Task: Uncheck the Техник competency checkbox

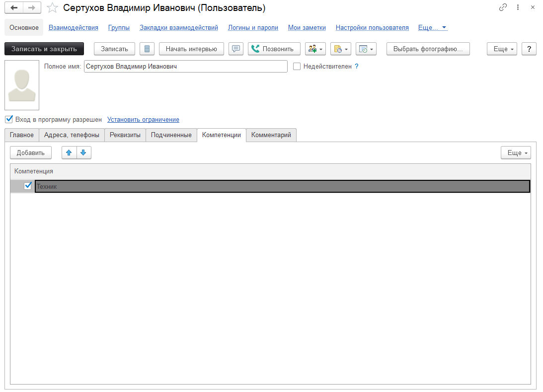Action: tap(28, 186)
